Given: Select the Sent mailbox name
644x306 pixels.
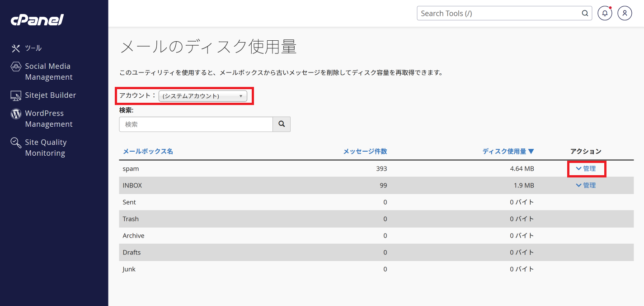Looking at the screenshot, I should 129,202.
